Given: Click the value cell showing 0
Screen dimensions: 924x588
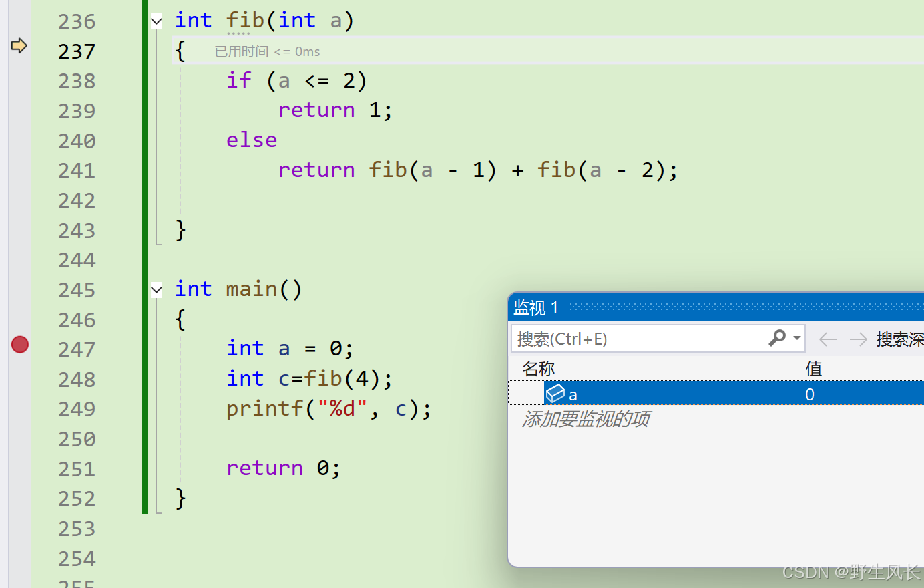Looking at the screenshot, I should tap(863, 394).
